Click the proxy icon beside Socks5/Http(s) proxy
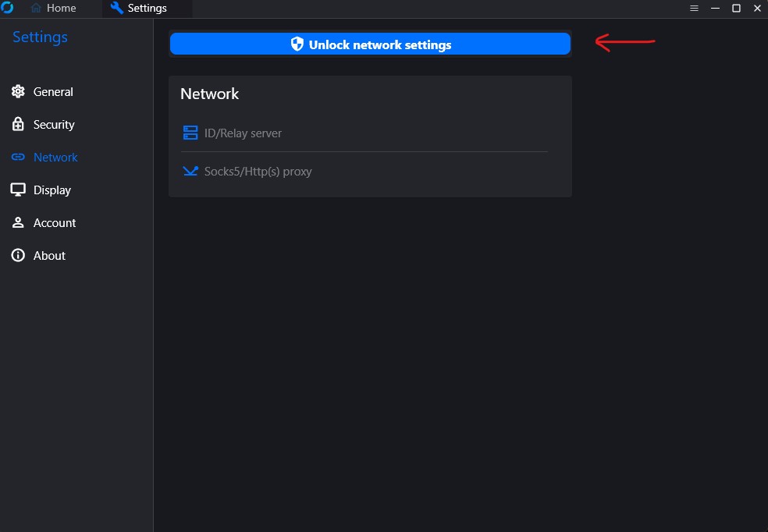The image size is (768, 532). (190, 171)
